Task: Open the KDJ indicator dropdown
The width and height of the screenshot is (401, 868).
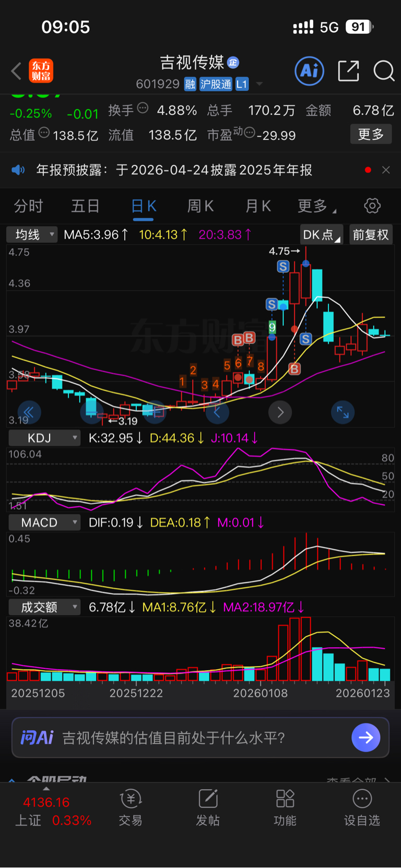Action: (44, 438)
